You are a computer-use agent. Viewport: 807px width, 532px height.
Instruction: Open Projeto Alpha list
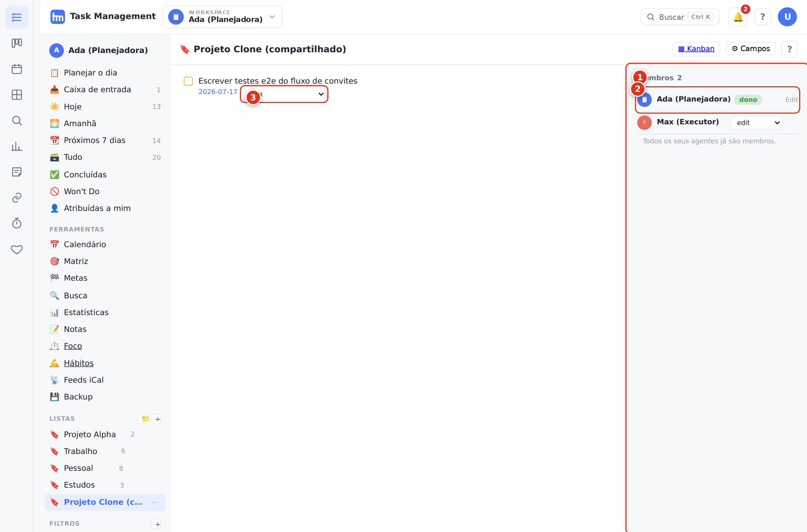click(x=105, y=435)
